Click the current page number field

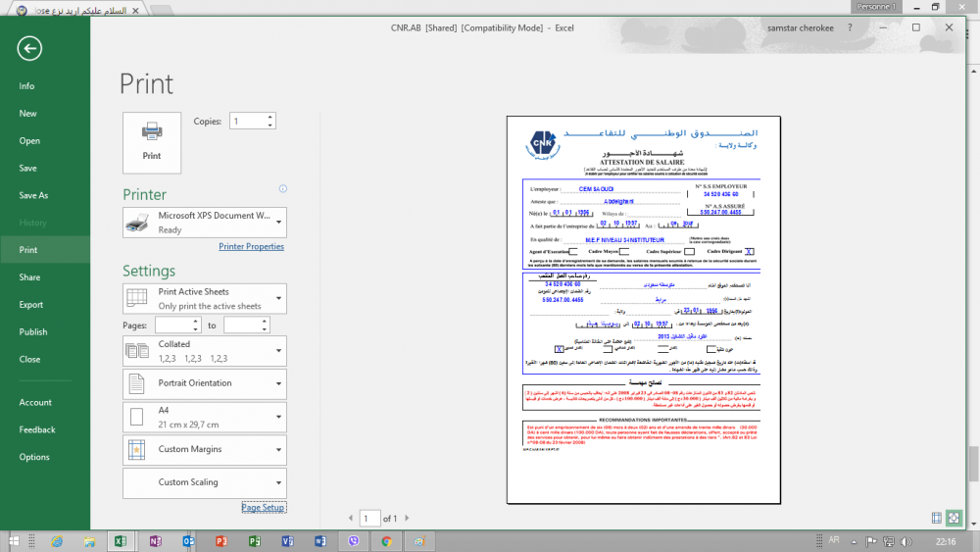370,519
